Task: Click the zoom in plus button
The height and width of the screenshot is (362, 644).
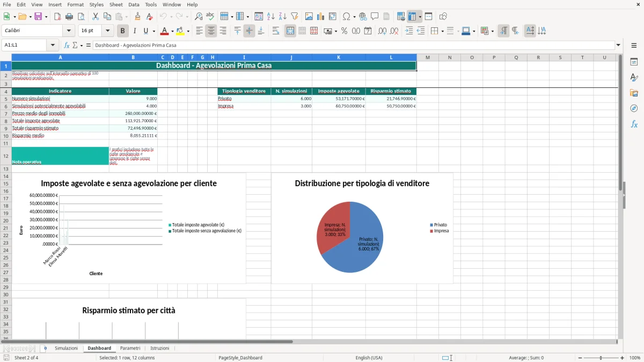Action: [623, 358]
